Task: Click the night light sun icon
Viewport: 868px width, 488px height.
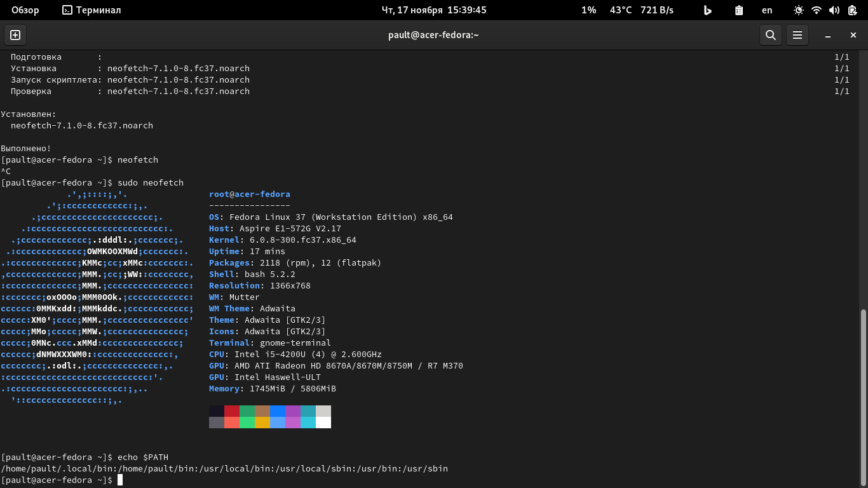Action: tap(799, 10)
